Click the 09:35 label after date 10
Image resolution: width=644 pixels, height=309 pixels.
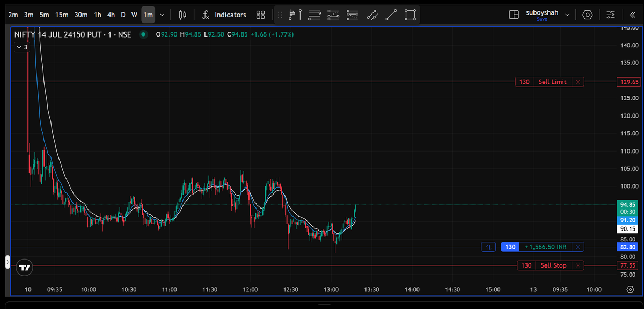click(55, 289)
